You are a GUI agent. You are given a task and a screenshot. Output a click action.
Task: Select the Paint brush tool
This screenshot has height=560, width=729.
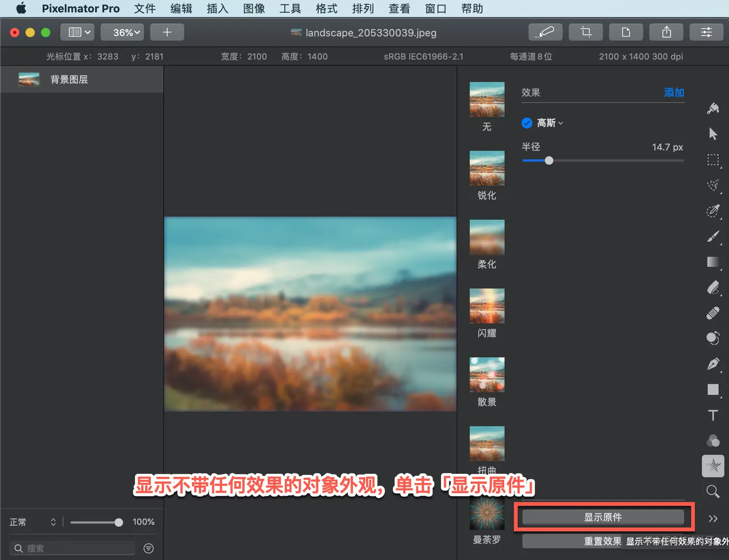pyautogui.click(x=713, y=236)
